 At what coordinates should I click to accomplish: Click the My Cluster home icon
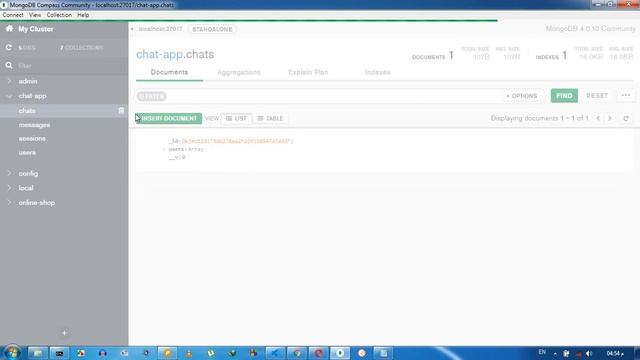tap(9, 29)
